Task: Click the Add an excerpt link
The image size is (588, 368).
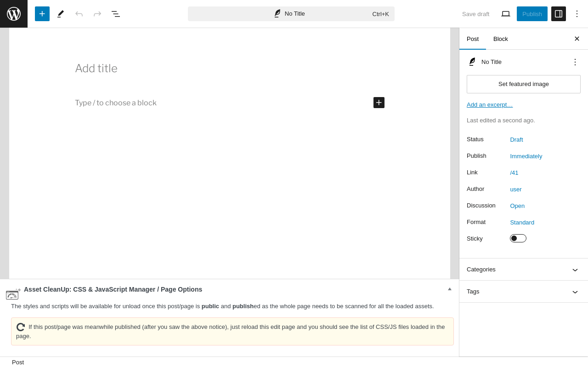Action: [490, 104]
